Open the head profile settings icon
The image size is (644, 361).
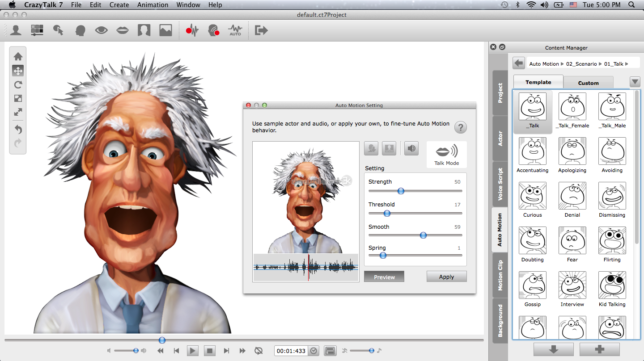pyautogui.click(x=80, y=30)
